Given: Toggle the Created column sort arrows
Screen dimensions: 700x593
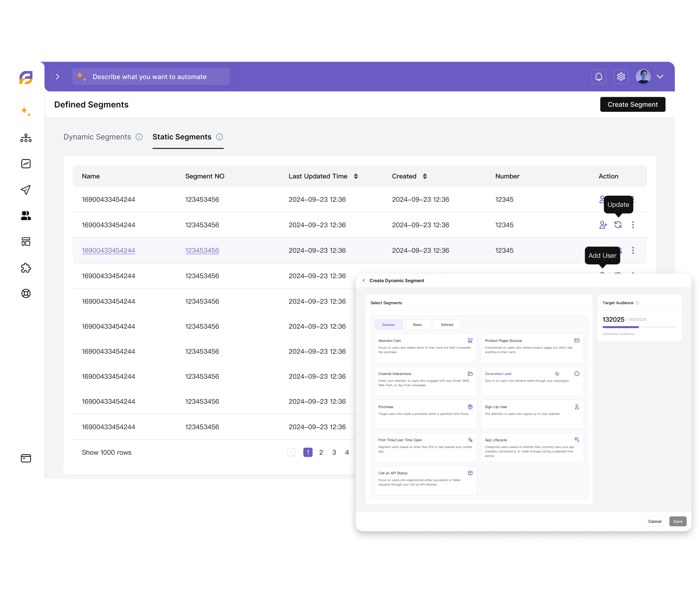Looking at the screenshot, I should [425, 176].
